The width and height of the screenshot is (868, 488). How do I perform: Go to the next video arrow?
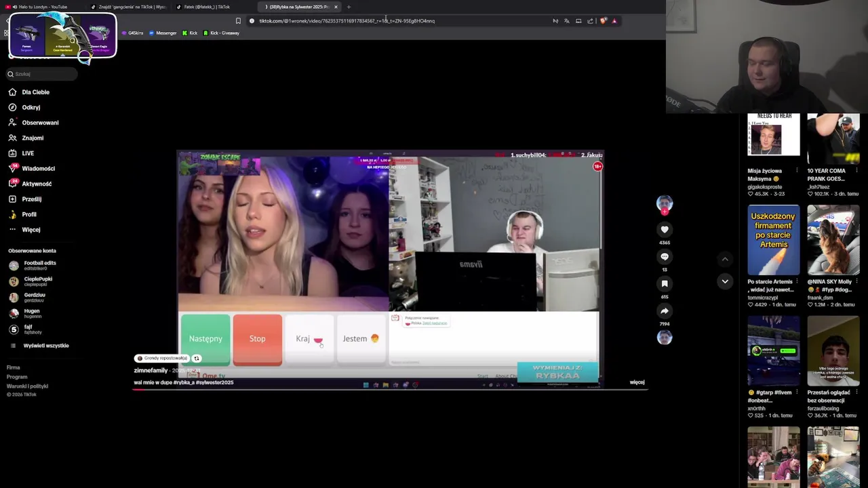pos(725,281)
